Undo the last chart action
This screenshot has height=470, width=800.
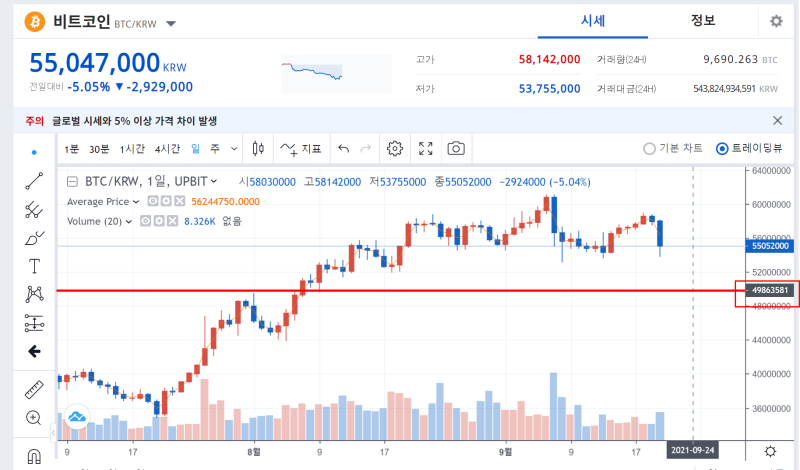pos(344,149)
